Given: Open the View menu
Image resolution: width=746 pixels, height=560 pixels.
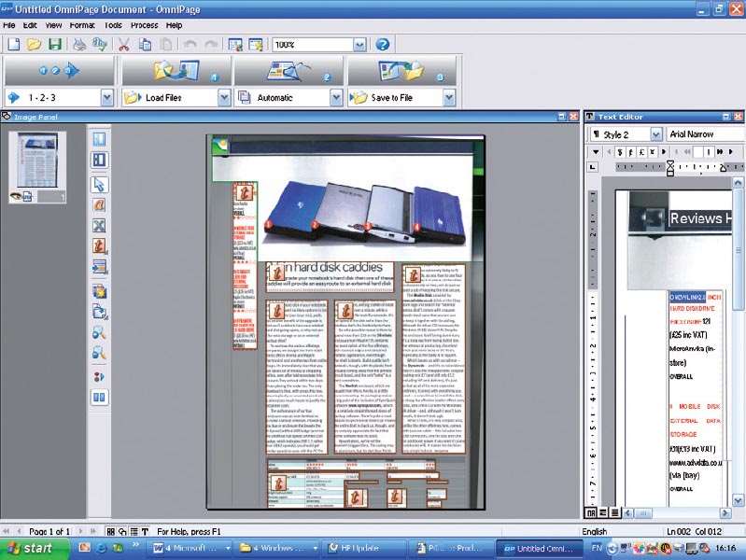Looking at the screenshot, I should click(x=54, y=25).
